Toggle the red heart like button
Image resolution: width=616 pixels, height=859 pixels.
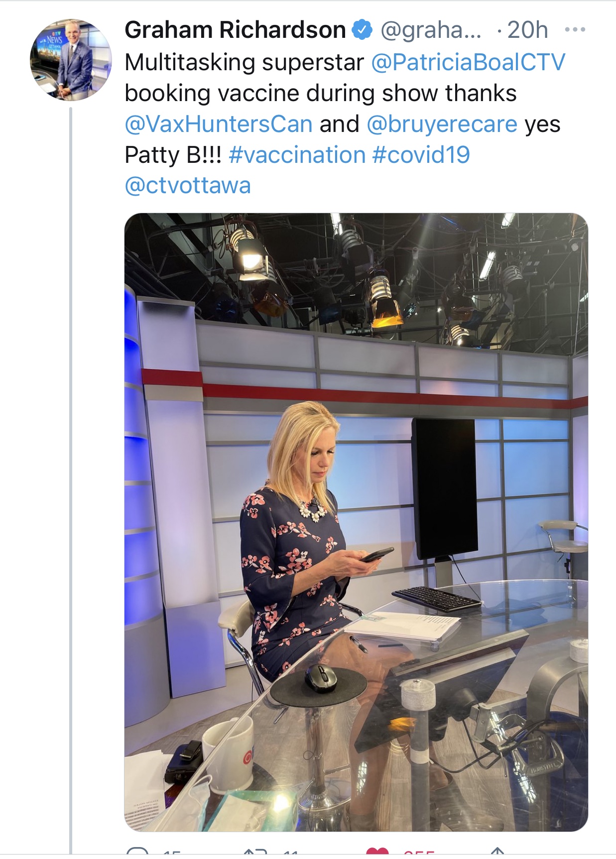(377, 852)
